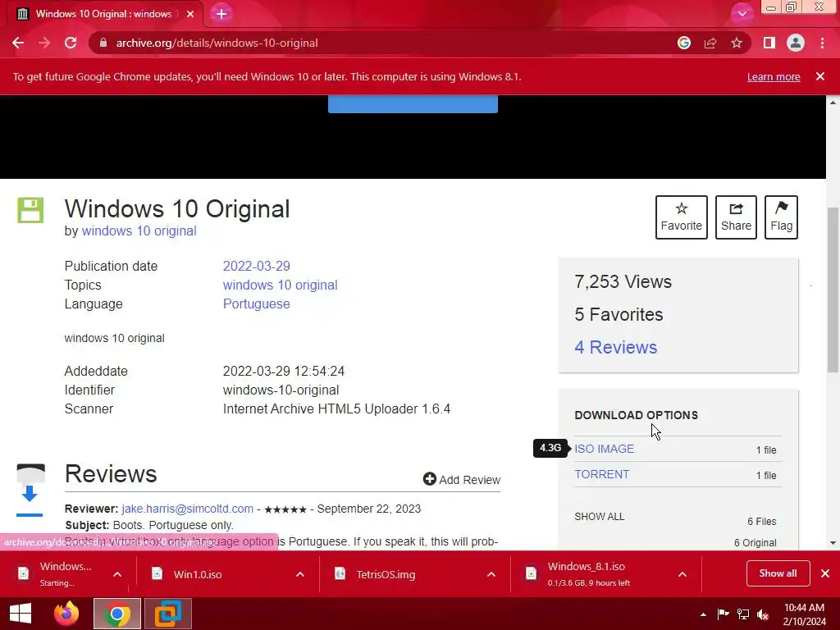
Task: Open the 2022-03-29 publication date link
Action: (256, 267)
